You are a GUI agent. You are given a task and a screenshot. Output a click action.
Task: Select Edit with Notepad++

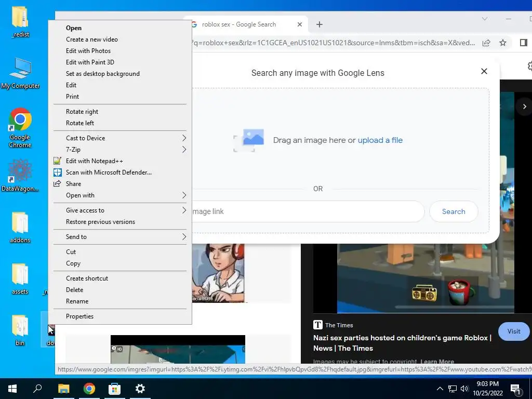point(120,161)
